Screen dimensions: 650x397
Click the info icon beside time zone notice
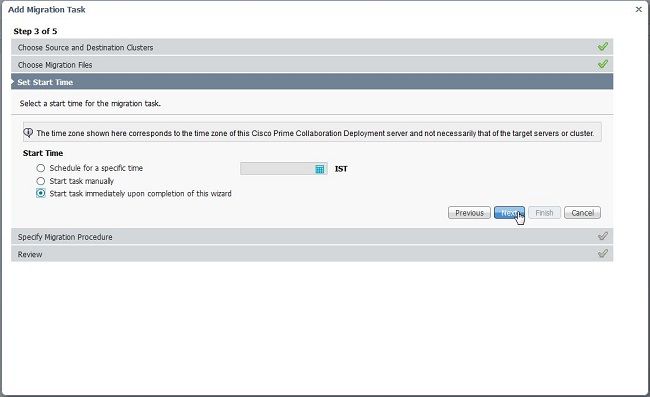(x=28, y=133)
